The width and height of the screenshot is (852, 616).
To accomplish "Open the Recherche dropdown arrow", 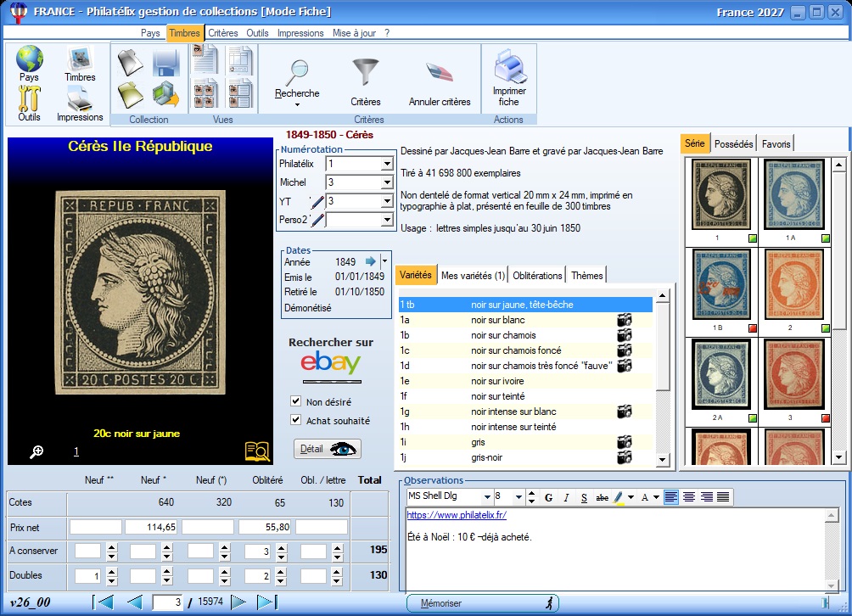I will pos(297,105).
